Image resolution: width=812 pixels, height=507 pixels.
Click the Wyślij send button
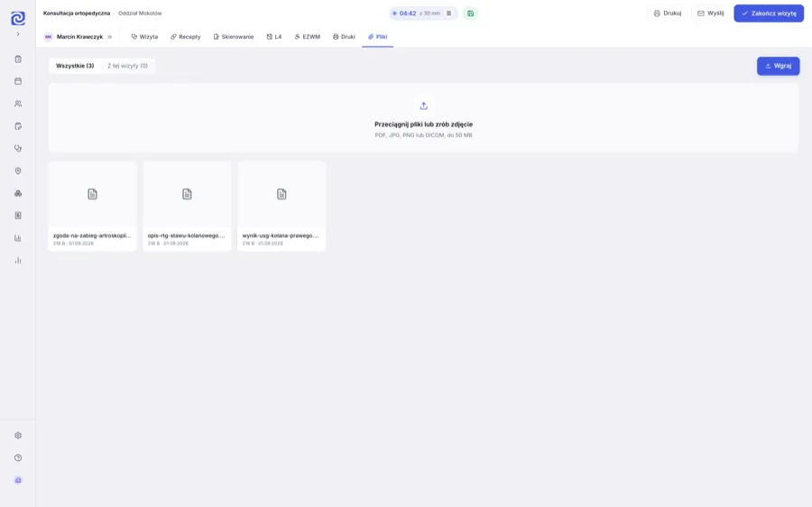[711, 14]
